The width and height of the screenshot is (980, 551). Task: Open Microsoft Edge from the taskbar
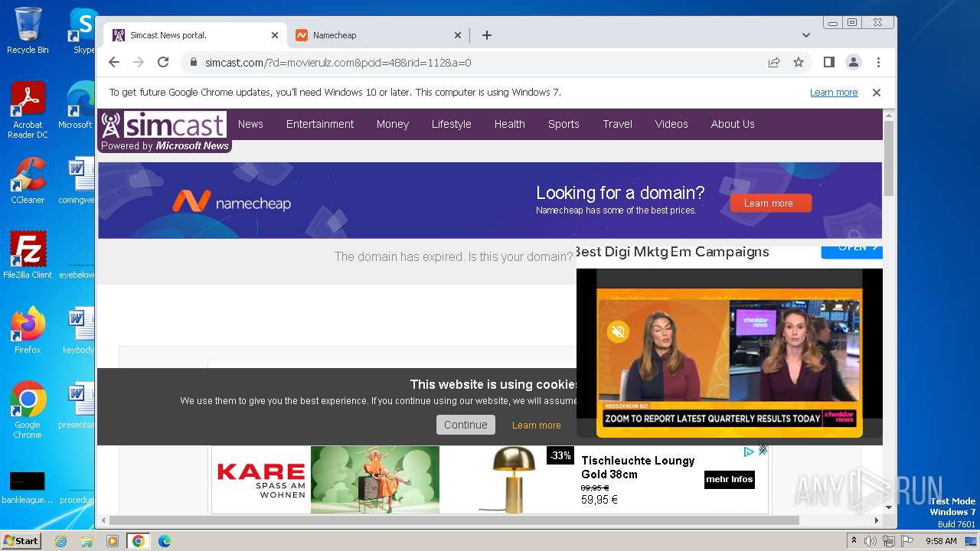coord(164,541)
